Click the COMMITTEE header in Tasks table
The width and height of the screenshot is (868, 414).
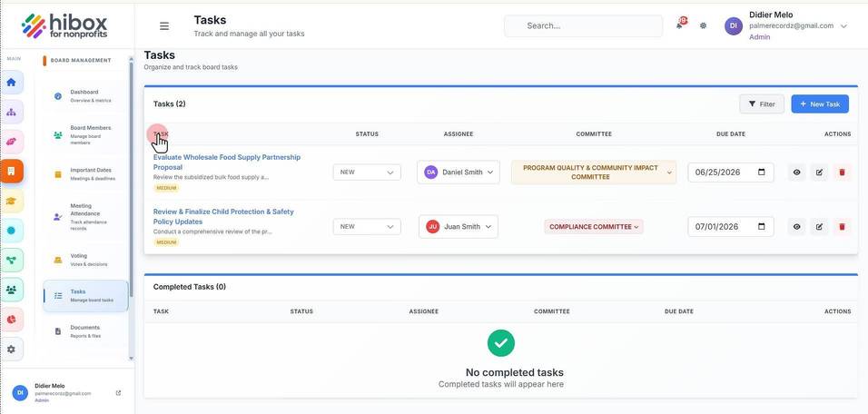594,134
